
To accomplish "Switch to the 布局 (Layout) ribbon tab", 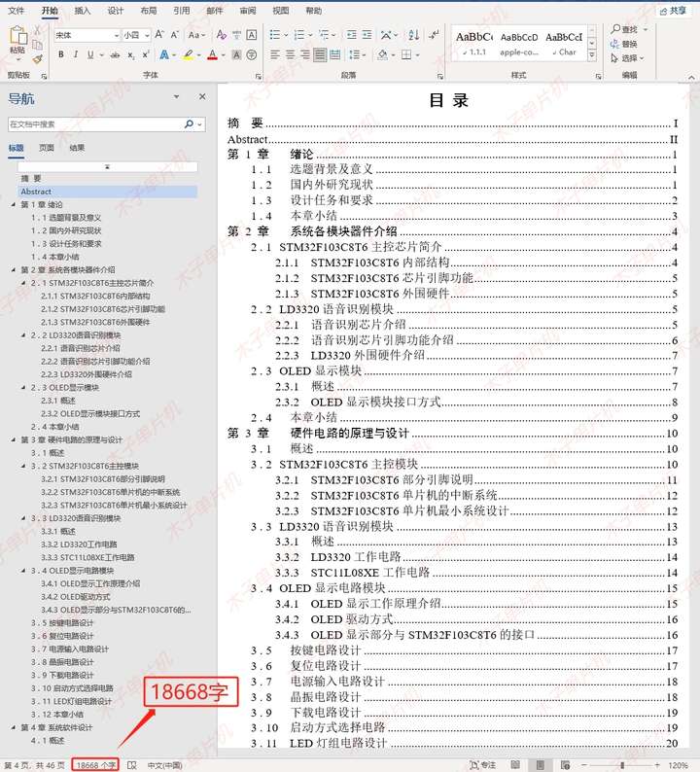I will [148, 11].
